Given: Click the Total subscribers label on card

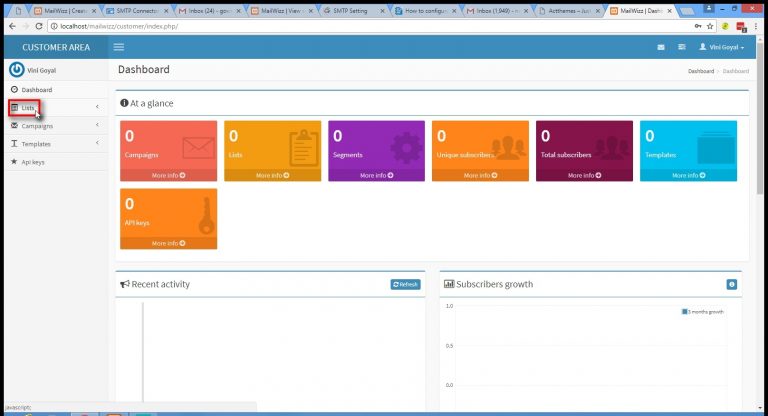Looking at the screenshot, I should tap(566, 155).
